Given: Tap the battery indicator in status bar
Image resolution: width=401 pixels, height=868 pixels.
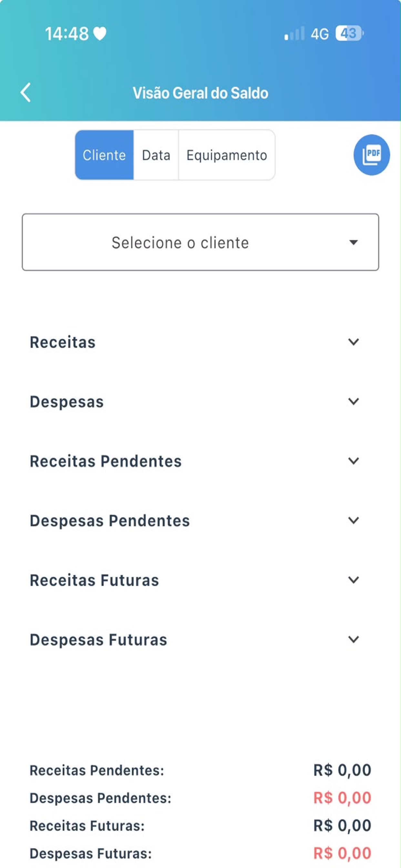Looking at the screenshot, I should coord(349,33).
